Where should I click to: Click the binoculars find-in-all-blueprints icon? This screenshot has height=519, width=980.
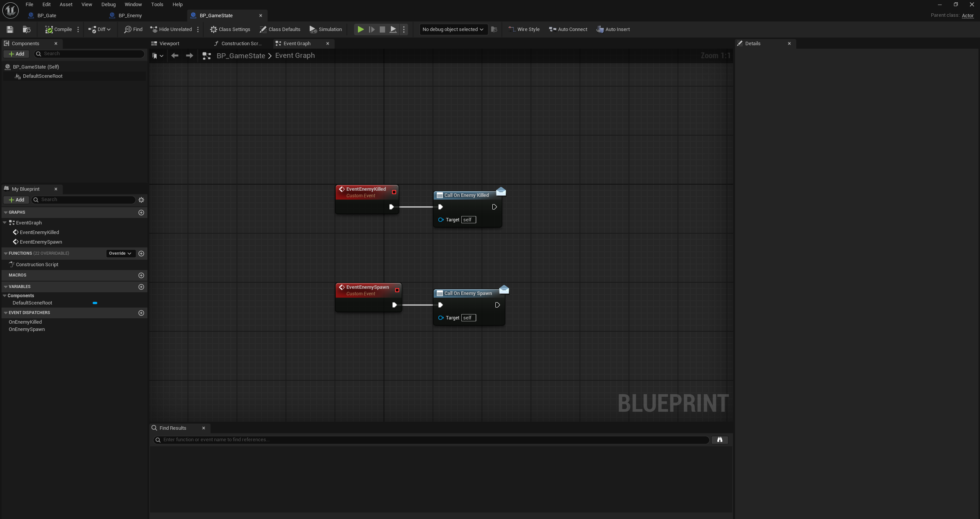[x=719, y=440]
